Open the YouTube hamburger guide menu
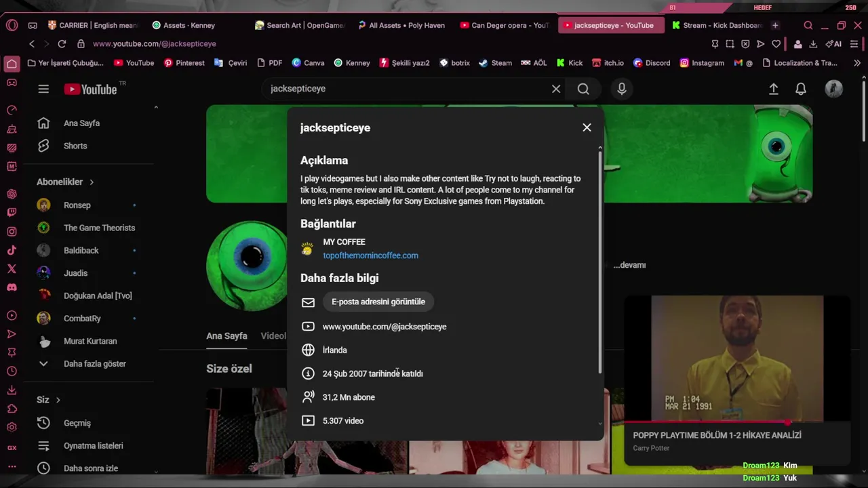868x488 pixels. point(43,89)
